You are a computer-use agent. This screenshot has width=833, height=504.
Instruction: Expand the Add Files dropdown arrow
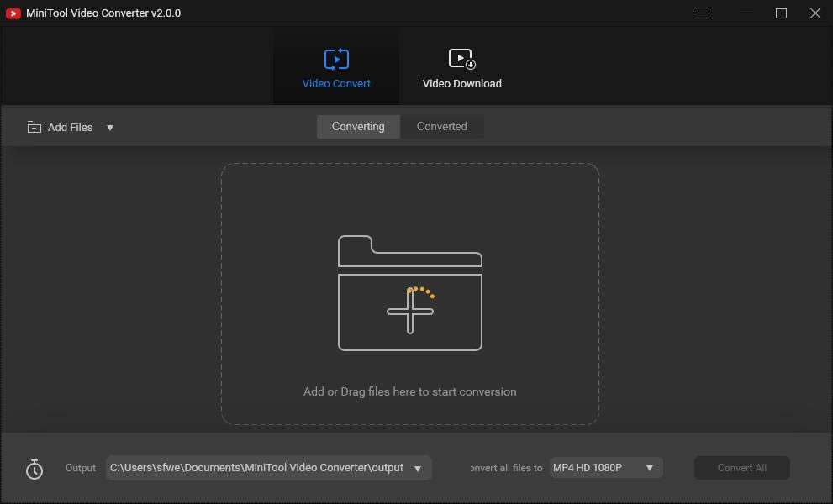pyautogui.click(x=110, y=128)
